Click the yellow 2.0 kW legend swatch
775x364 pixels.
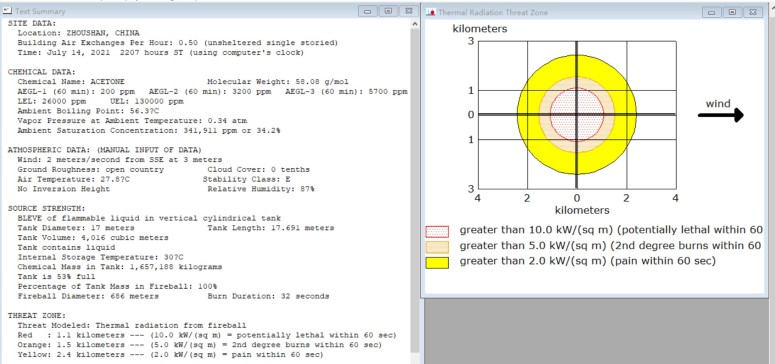coord(437,263)
